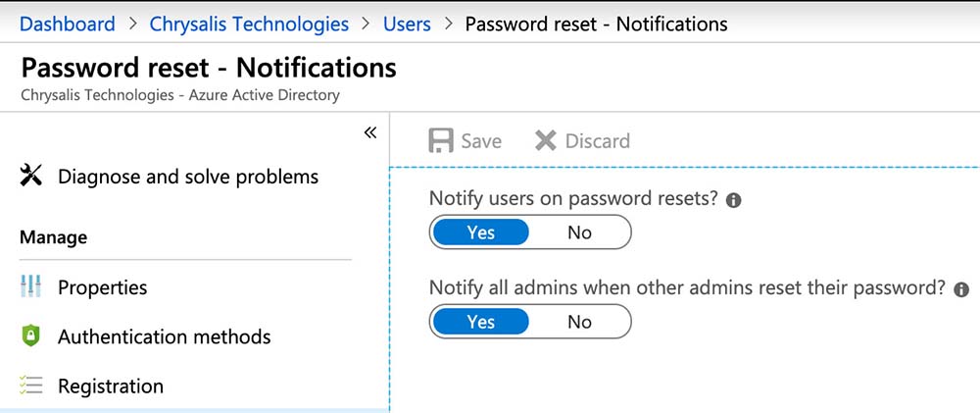Open Diagnose and solve problems
The image size is (980, 413).
pos(187,177)
